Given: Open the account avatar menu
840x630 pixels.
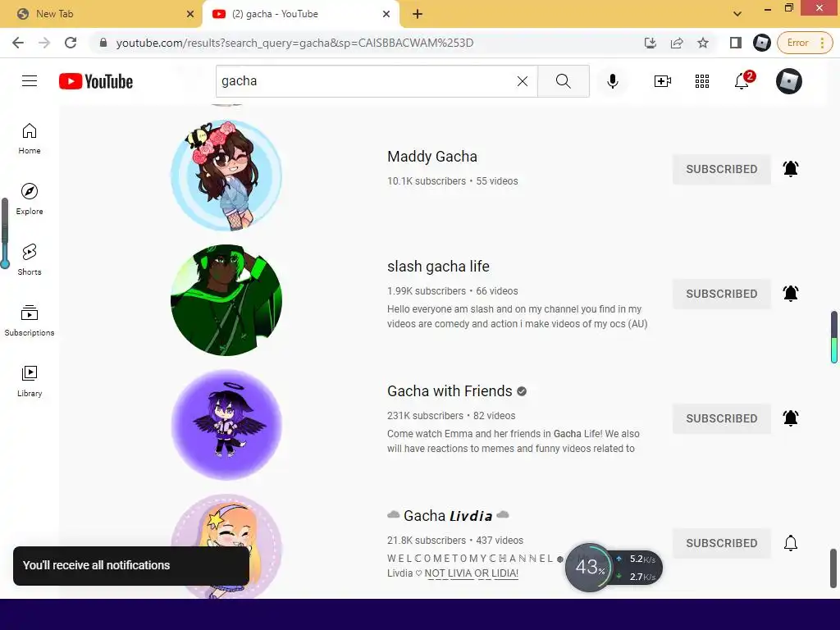Looking at the screenshot, I should [788, 81].
